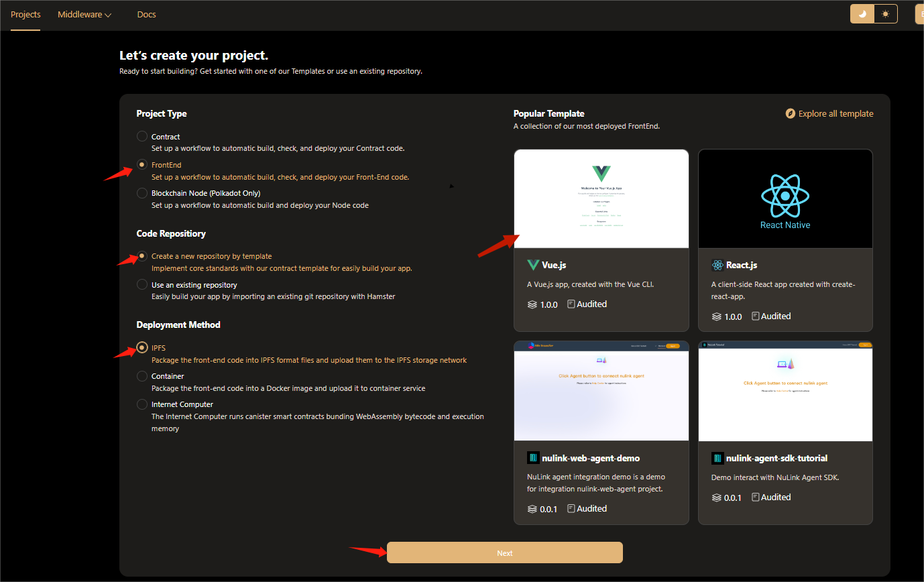This screenshot has height=582, width=924.
Task: Click 'A Vue.js app, created with the Vue CLI.' description
Action: 591,284
